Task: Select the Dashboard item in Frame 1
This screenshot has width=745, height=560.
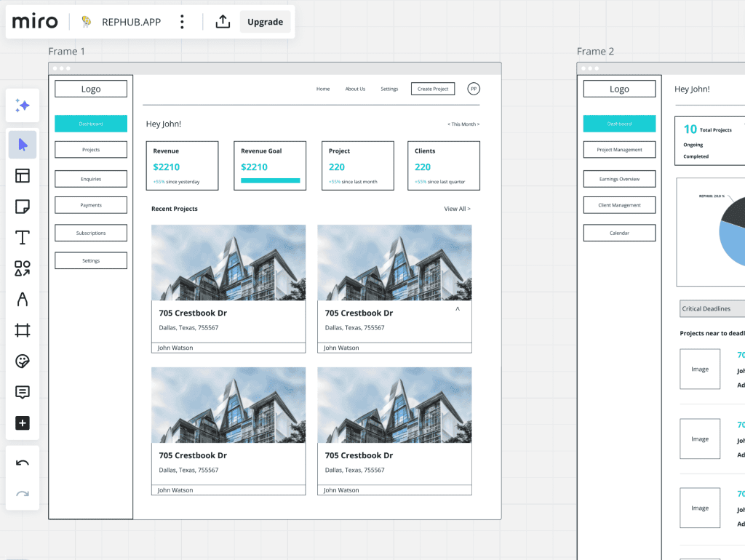Action: click(x=91, y=124)
